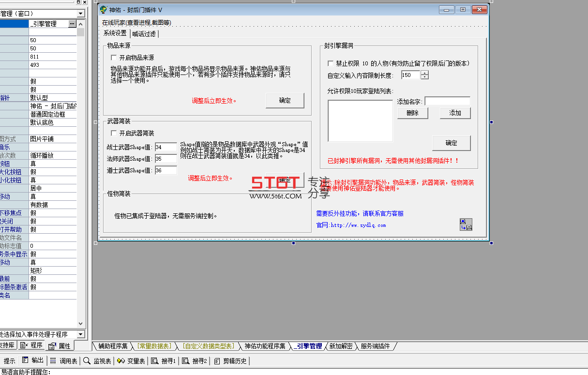Screen dimensions: 588x375
Task: Click the 法师武器Shape值 field showing 35
Action: pos(166,159)
